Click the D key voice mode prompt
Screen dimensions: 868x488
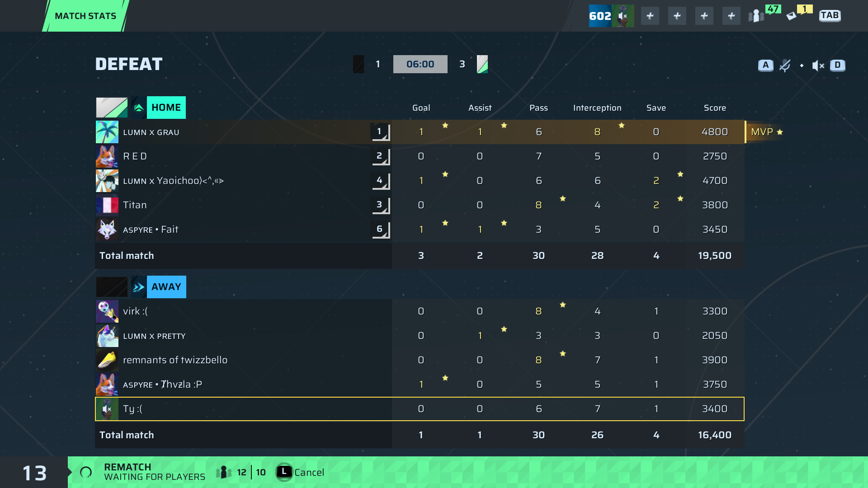coord(838,66)
